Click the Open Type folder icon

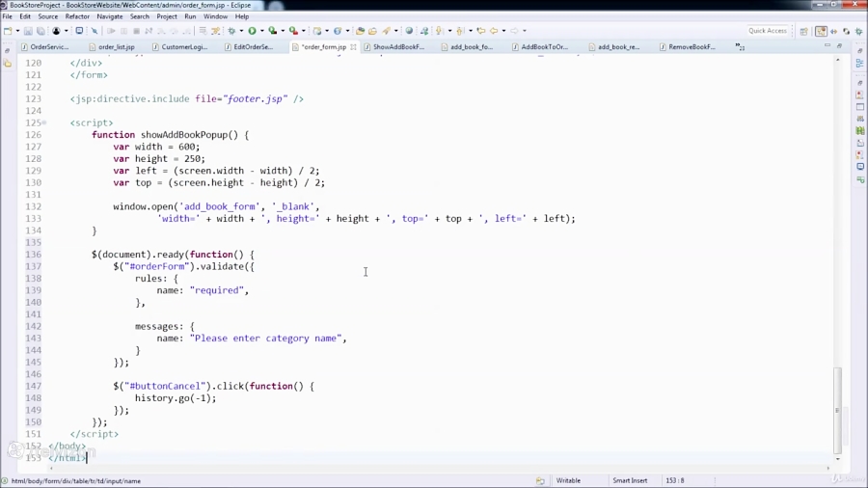(360, 31)
